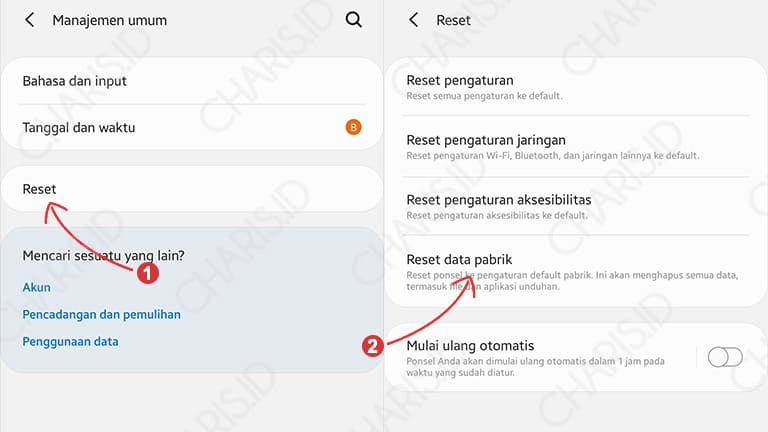Screen dimensions: 768x432
Task: Go back from Manajemen umum screen
Action: coord(29,20)
